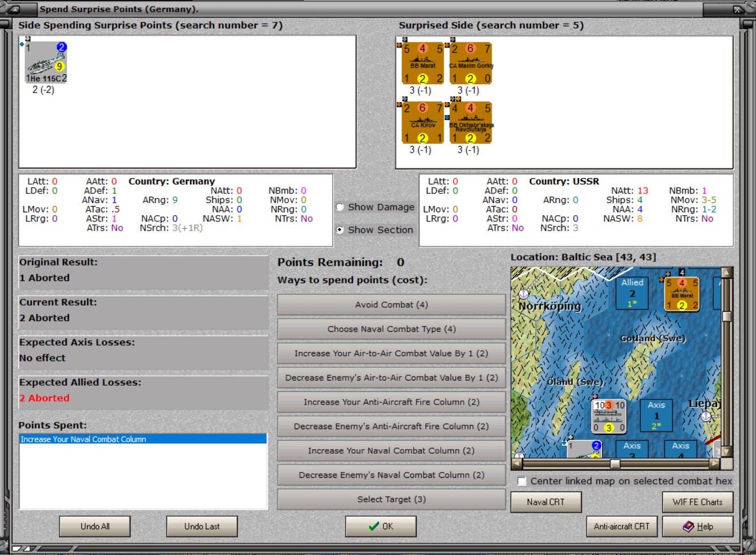Image resolution: width=756 pixels, height=555 pixels.
Task: Select the BB Oktyabrskaya Revolutsiya ship counter
Action: pyautogui.click(x=470, y=123)
